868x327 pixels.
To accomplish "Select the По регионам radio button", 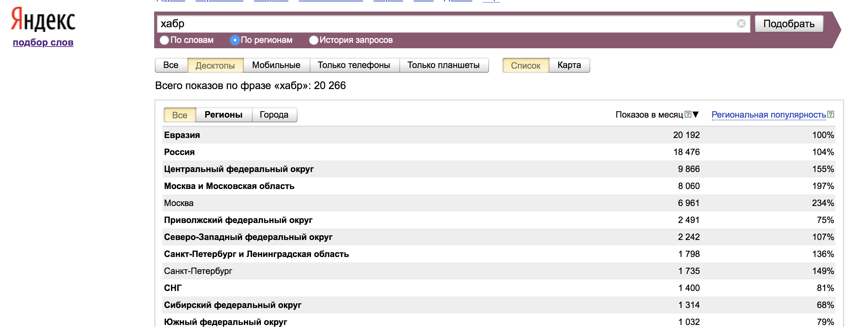I will (235, 40).
